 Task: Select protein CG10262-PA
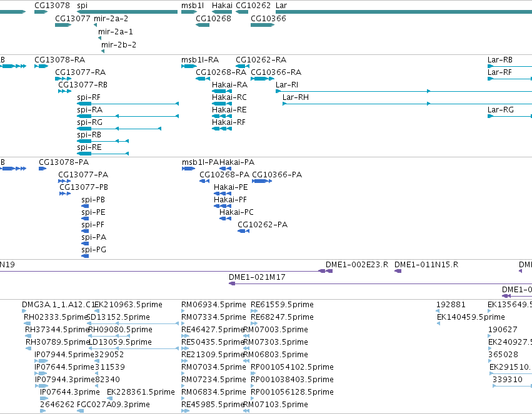coord(263,225)
